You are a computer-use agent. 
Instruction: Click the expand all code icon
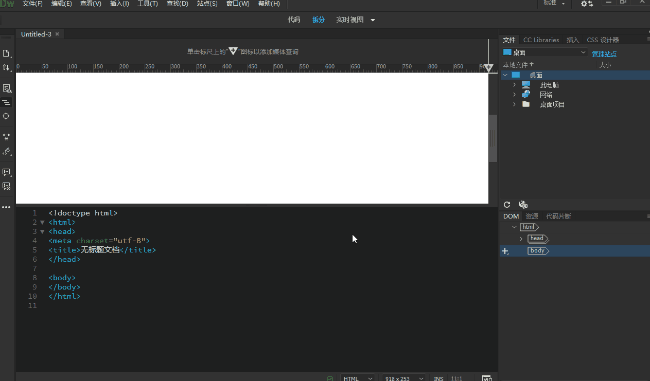click(x=6, y=136)
